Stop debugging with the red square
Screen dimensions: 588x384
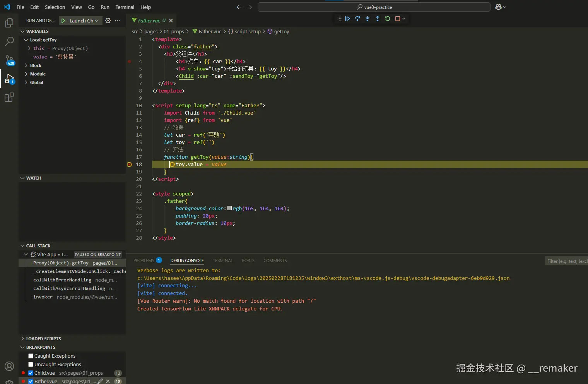click(397, 19)
